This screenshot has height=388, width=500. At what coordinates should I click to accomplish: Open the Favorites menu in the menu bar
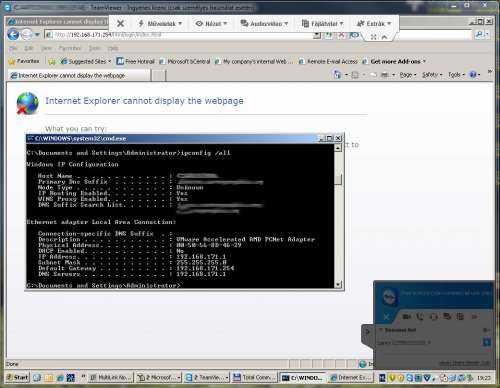70,48
